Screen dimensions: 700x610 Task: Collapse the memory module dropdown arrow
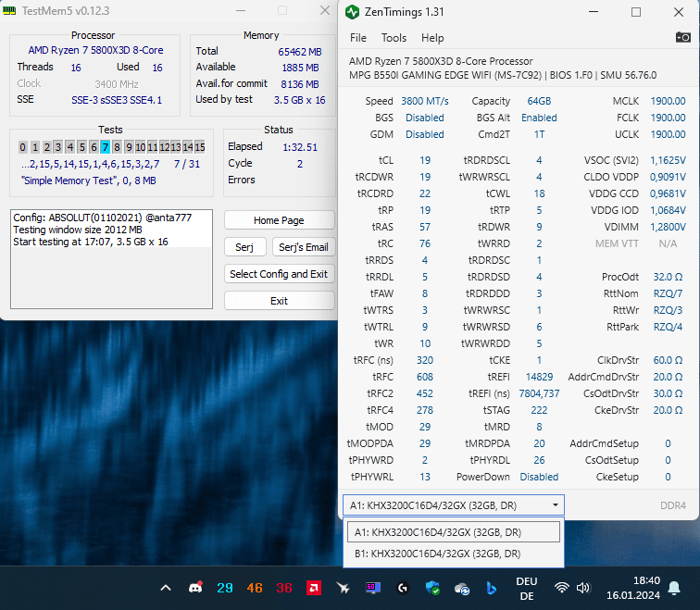556,505
